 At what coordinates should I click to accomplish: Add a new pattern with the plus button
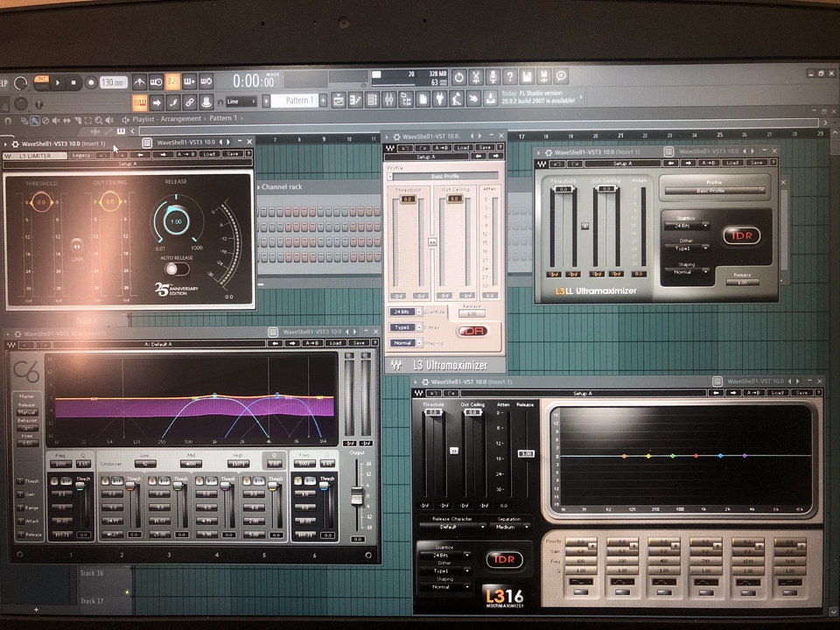pos(323,100)
